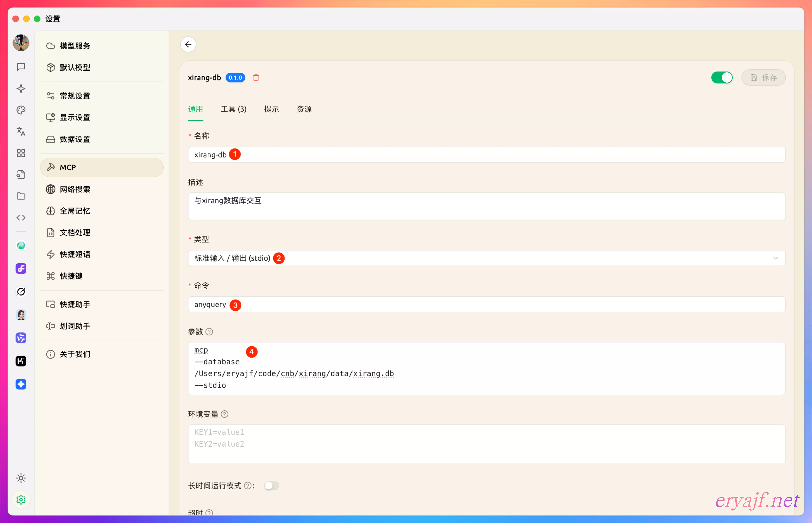Image resolution: width=812 pixels, height=523 pixels.
Task: Open 默认模型 settings
Action: coord(102,68)
